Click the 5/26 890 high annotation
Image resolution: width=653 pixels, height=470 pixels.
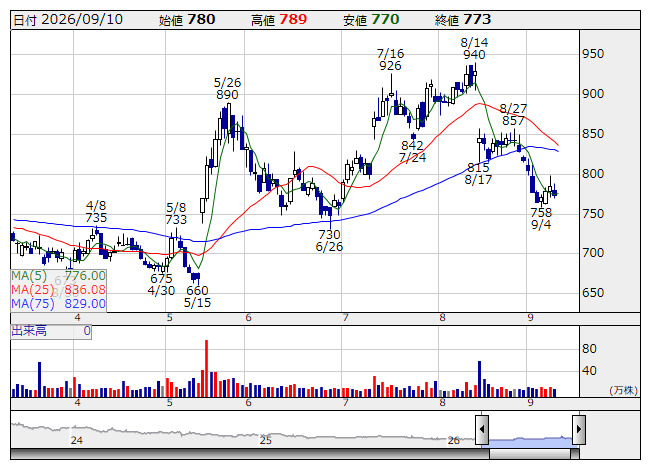[x=227, y=89]
